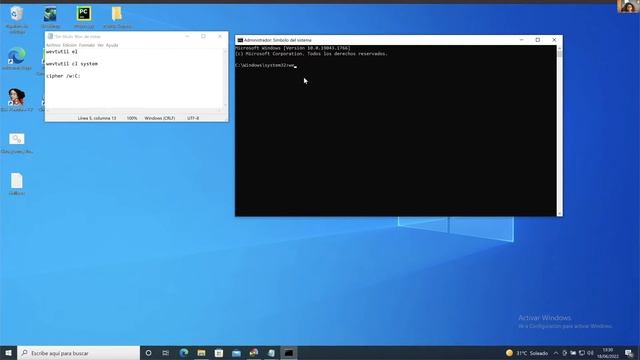Open the notification center icon

[629, 353]
